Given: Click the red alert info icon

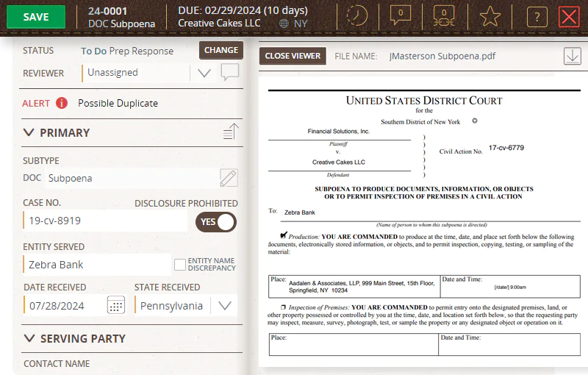Looking at the screenshot, I should click(x=62, y=103).
